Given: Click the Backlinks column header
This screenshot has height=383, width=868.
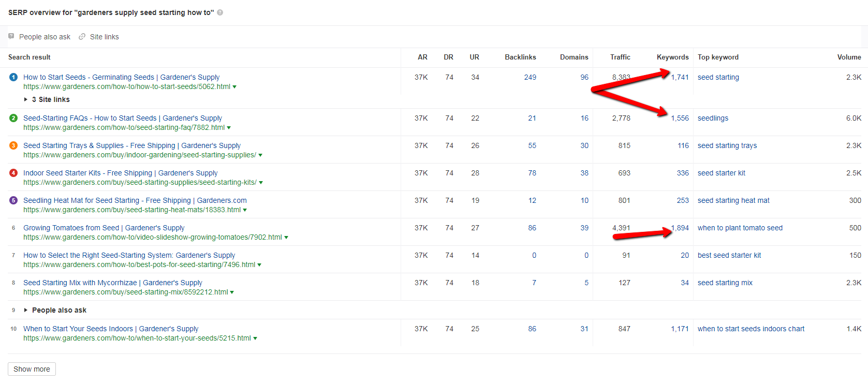Looking at the screenshot, I should click(521, 57).
